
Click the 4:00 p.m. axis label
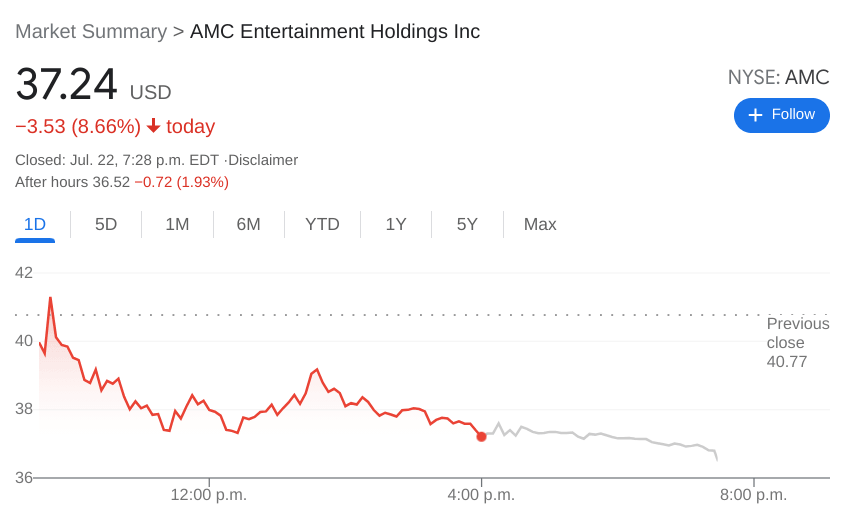pos(481,495)
